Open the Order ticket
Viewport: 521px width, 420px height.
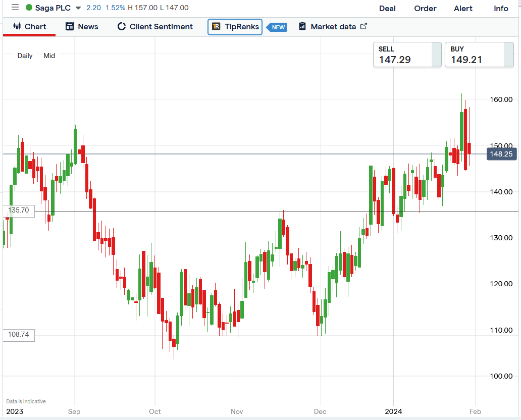[x=425, y=9]
